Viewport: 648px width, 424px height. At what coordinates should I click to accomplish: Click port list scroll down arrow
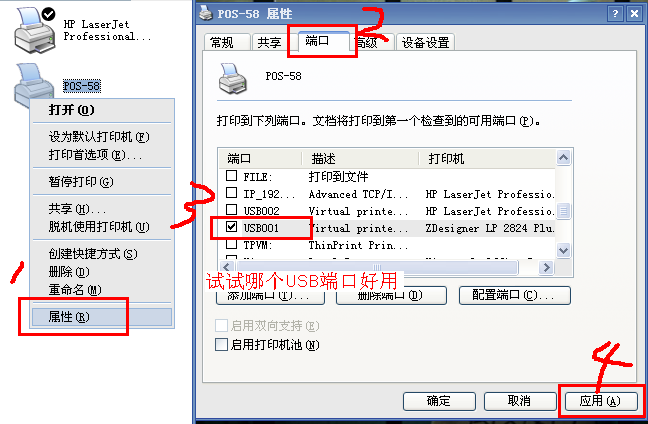coord(563,250)
